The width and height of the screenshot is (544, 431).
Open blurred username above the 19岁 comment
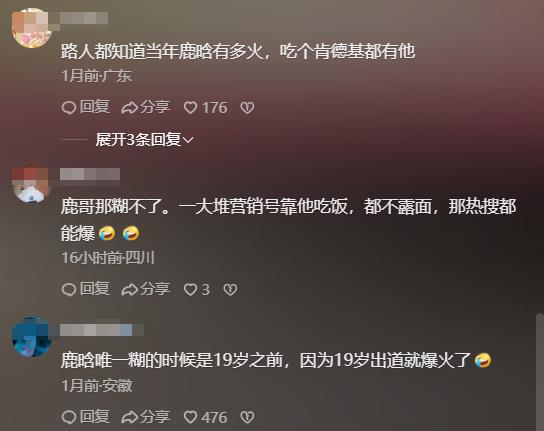tap(102, 330)
